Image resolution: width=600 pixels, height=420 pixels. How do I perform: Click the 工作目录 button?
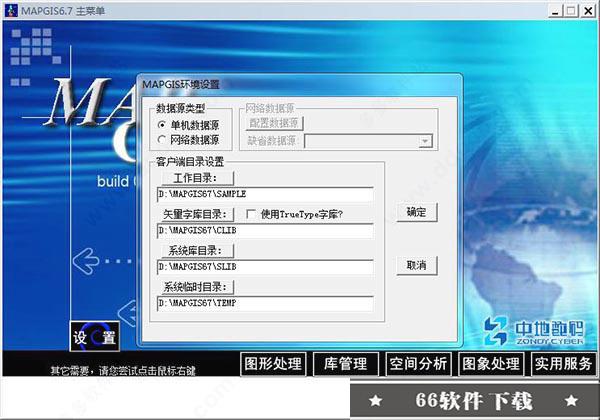(x=197, y=178)
